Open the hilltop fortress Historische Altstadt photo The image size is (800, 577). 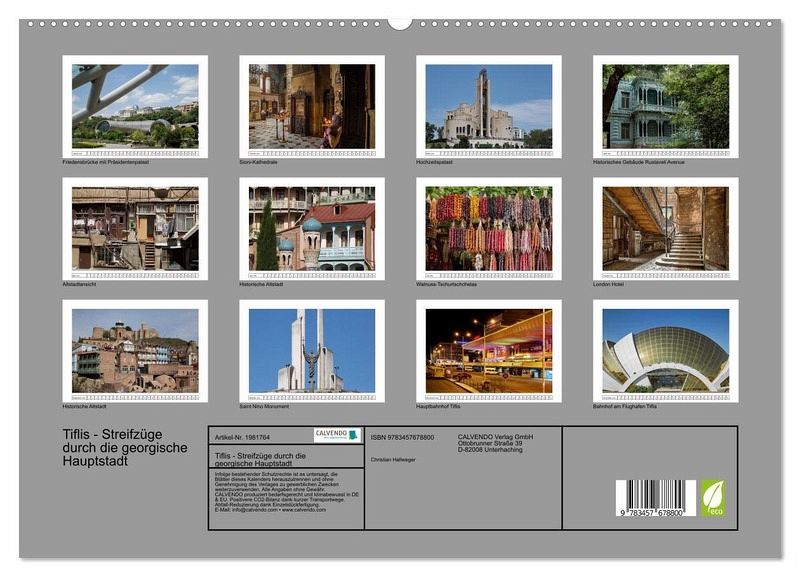point(135,350)
